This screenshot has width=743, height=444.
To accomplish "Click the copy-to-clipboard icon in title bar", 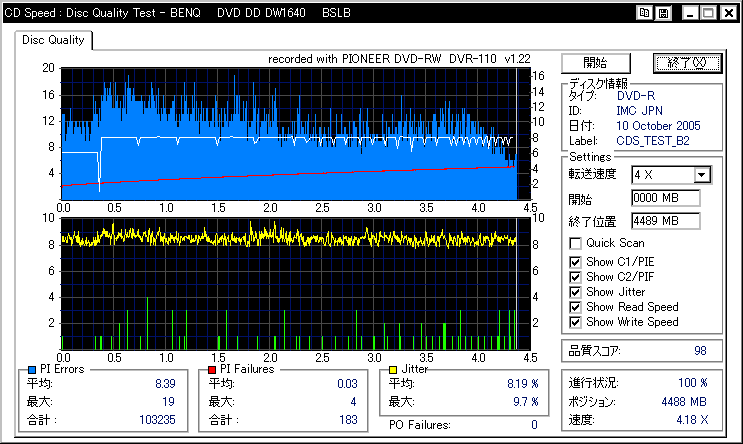I will (x=644, y=13).
